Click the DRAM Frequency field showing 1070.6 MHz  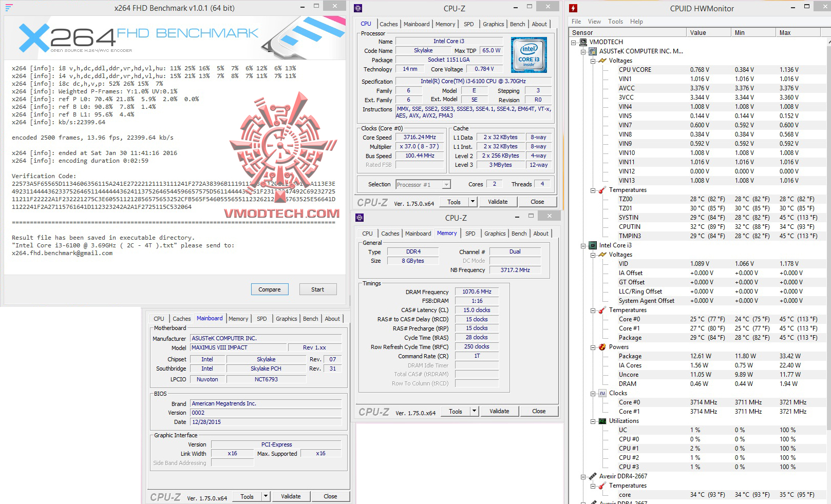coord(477,292)
